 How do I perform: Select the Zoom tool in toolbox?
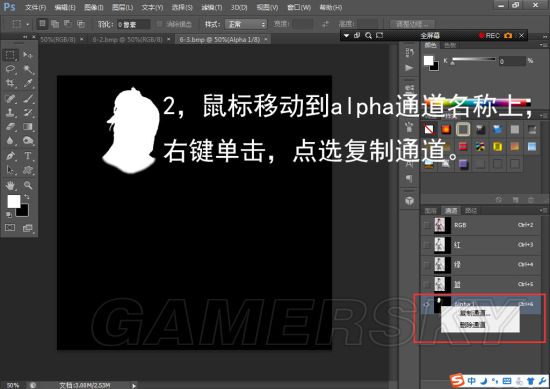[28, 185]
